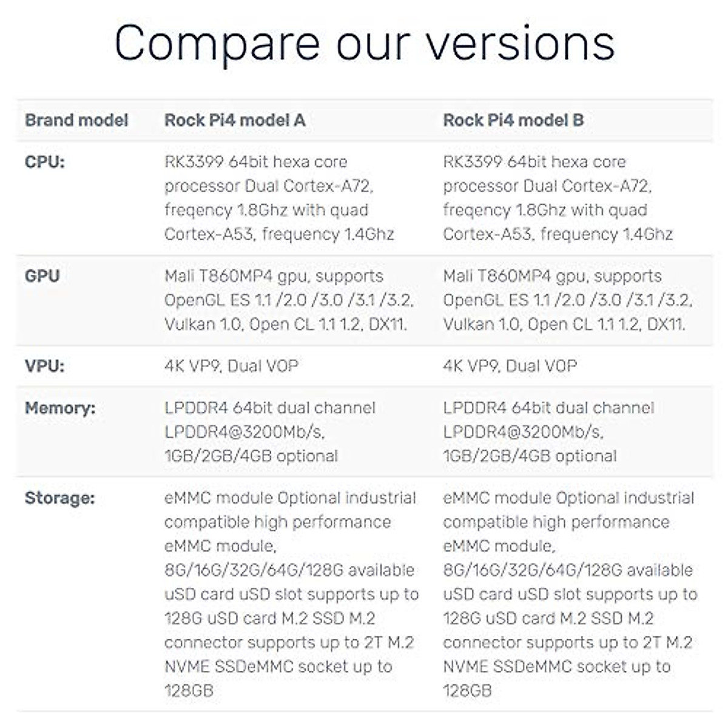Select model A's Mali T860MP4 GPU text
The width and height of the screenshot is (728, 728).
coord(289,300)
